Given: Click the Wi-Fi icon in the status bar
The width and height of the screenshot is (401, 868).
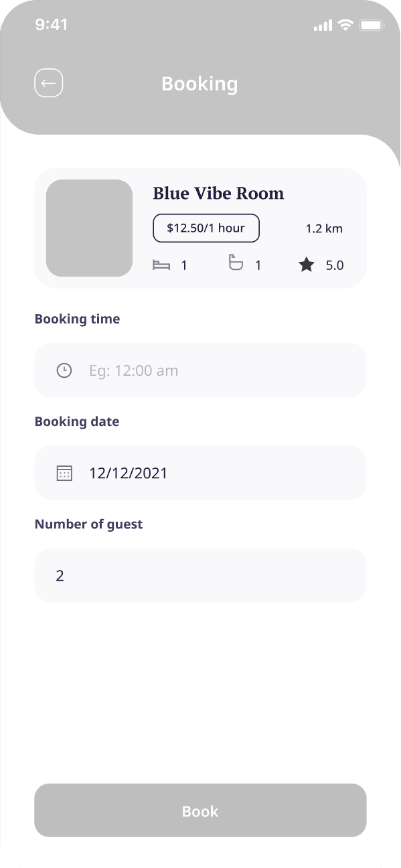Looking at the screenshot, I should click(x=345, y=25).
